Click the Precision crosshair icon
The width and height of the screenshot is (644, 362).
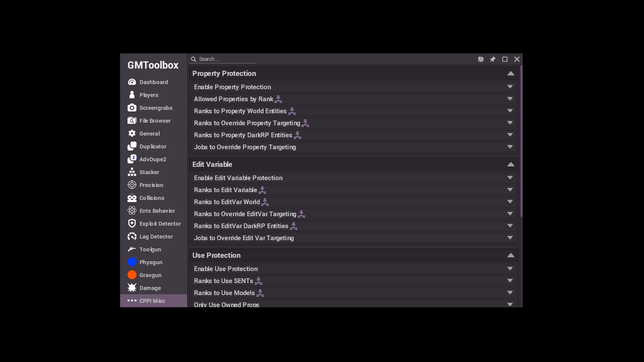[x=132, y=185]
